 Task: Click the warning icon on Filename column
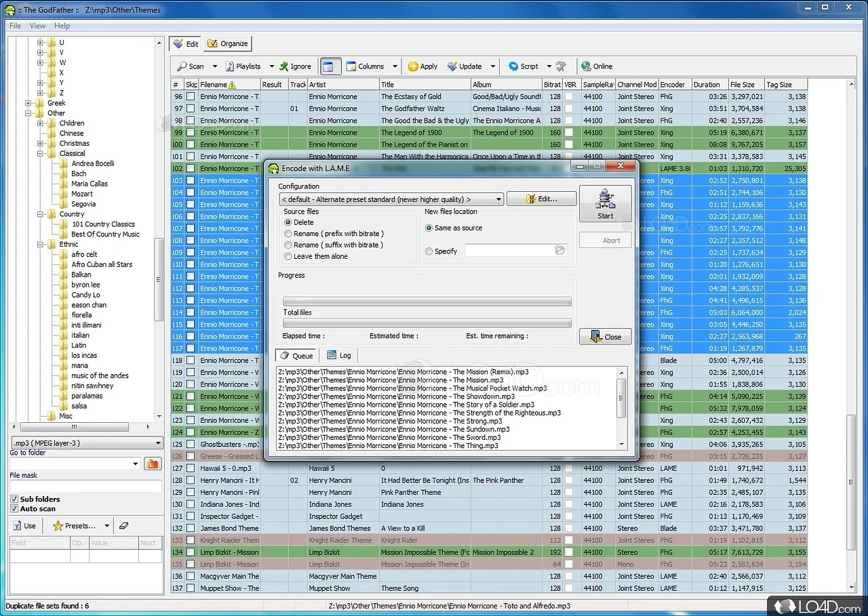pyautogui.click(x=233, y=85)
